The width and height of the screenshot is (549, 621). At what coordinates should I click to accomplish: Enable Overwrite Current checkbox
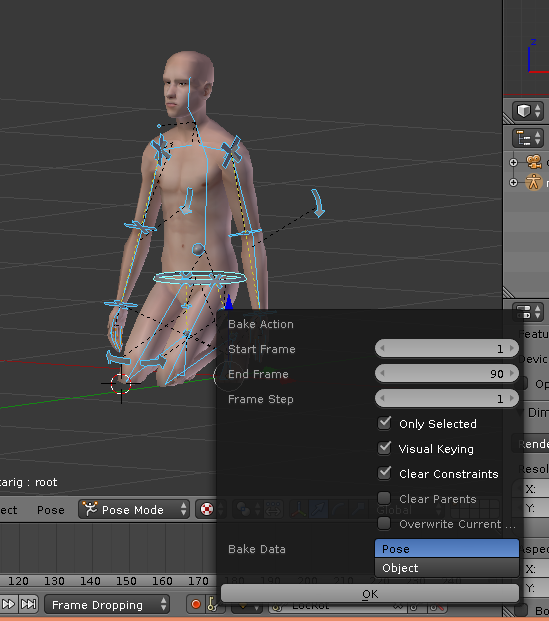[x=384, y=523]
